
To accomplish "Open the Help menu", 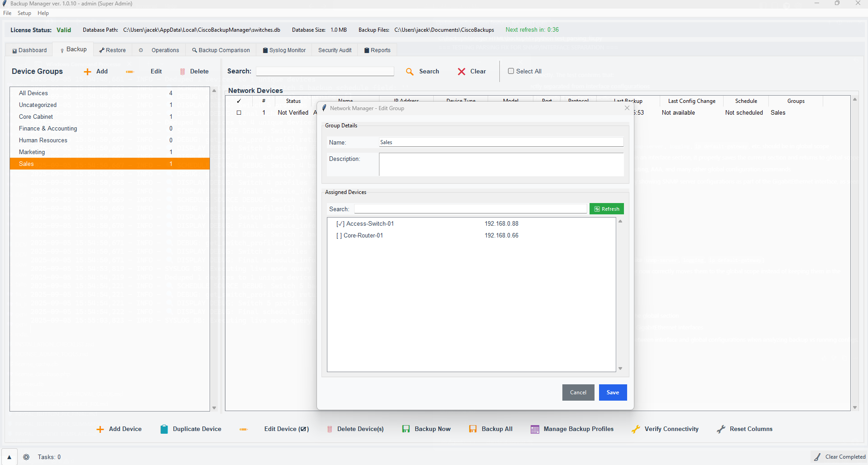I will tap(43, 13).
